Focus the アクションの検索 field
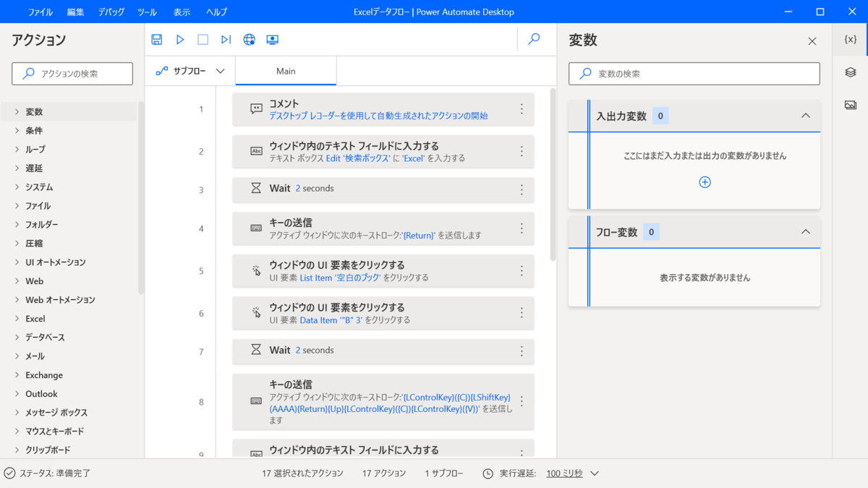 tap(72, 74)
